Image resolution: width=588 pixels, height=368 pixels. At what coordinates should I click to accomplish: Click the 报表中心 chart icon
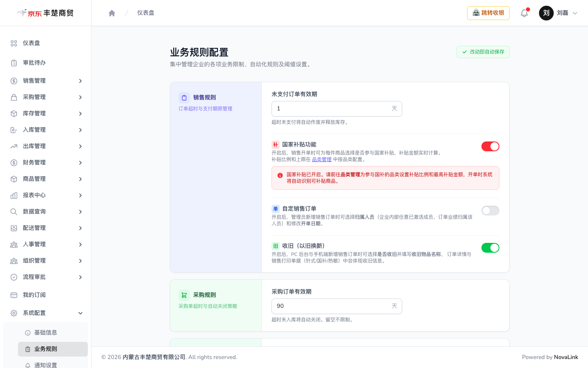(x=14, y=195)
